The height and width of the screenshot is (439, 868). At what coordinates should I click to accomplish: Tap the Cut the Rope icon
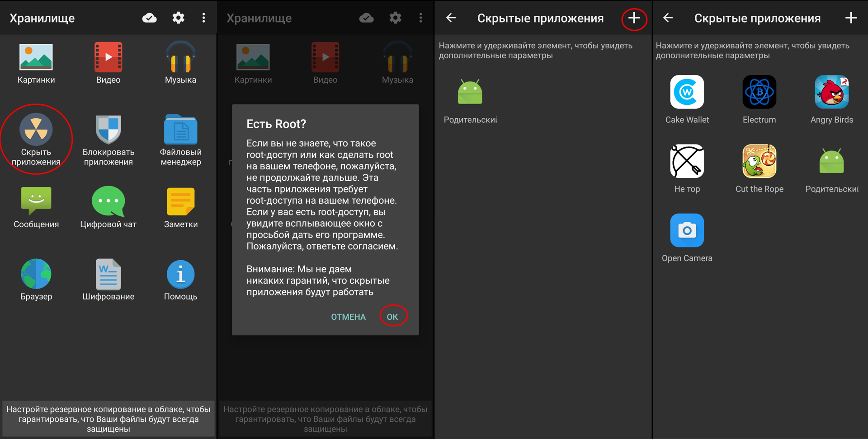[759, 161]
